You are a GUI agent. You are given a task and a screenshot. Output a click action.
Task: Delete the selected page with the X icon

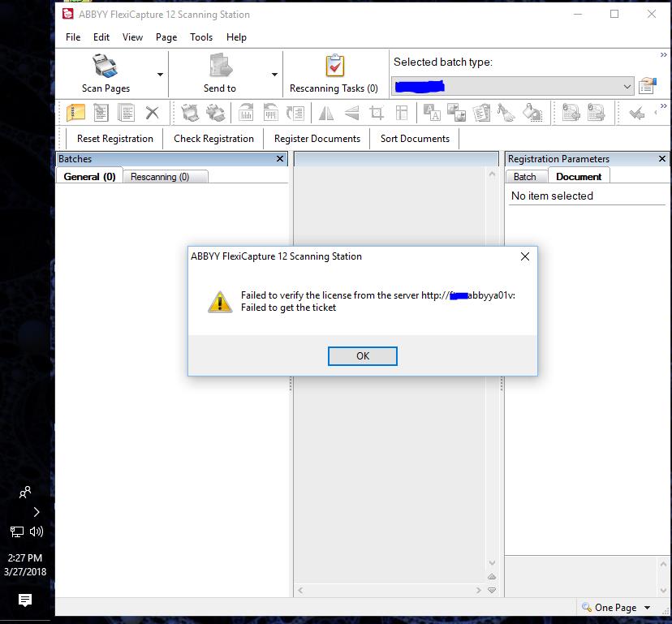click(x=151, y=113)
